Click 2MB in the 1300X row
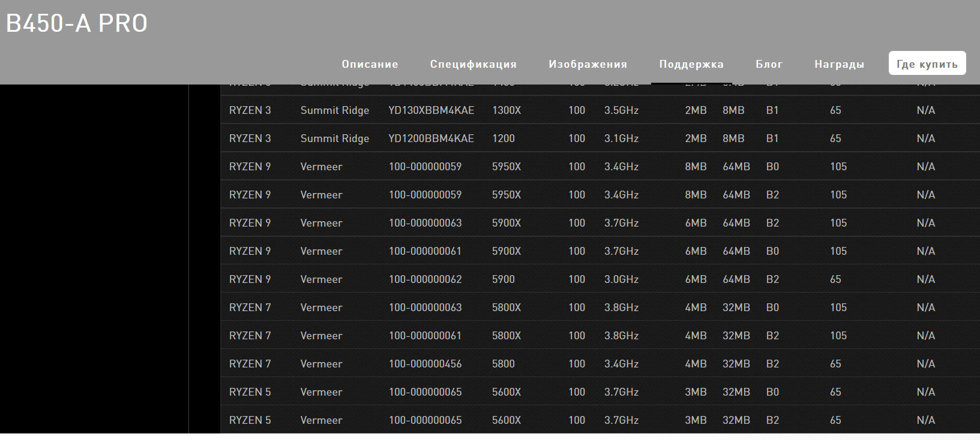Image resolution: width=980 pixels, height=440 pixels. click(696, 110)
